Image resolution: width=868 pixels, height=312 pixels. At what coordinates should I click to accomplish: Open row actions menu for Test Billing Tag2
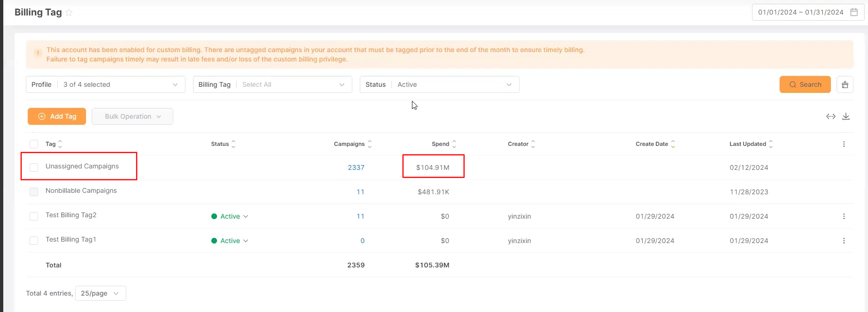coord(844,216)
